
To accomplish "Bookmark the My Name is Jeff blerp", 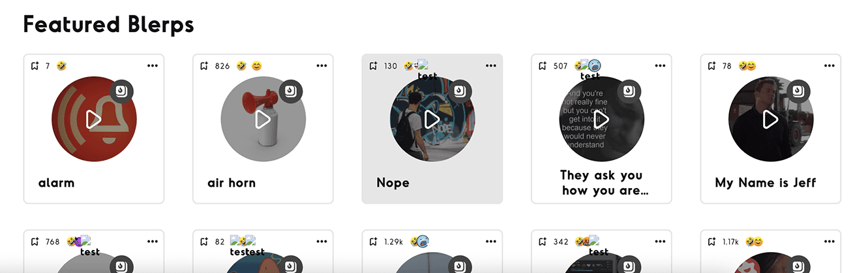I will 711,66.
